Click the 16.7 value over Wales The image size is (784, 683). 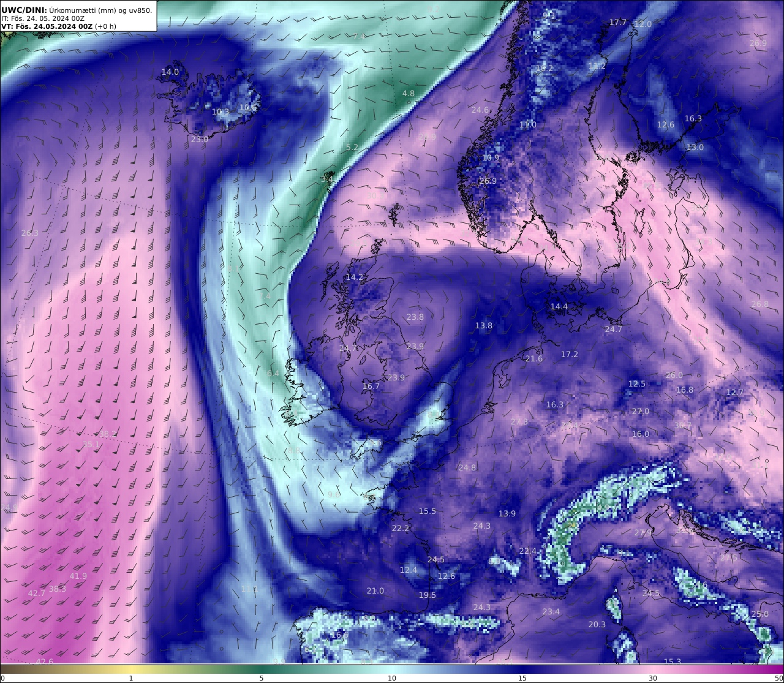click(371, 386)
